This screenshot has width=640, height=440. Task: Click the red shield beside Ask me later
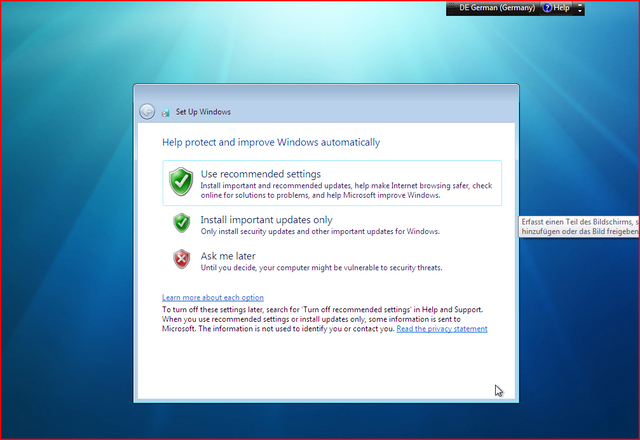point(182,259)
